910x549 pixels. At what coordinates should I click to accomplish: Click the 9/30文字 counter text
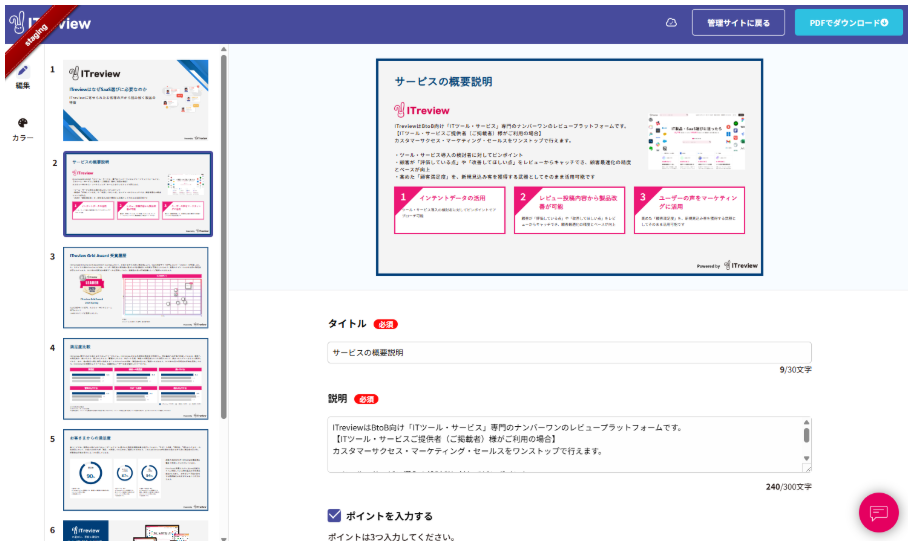click(x=795, y=370)
